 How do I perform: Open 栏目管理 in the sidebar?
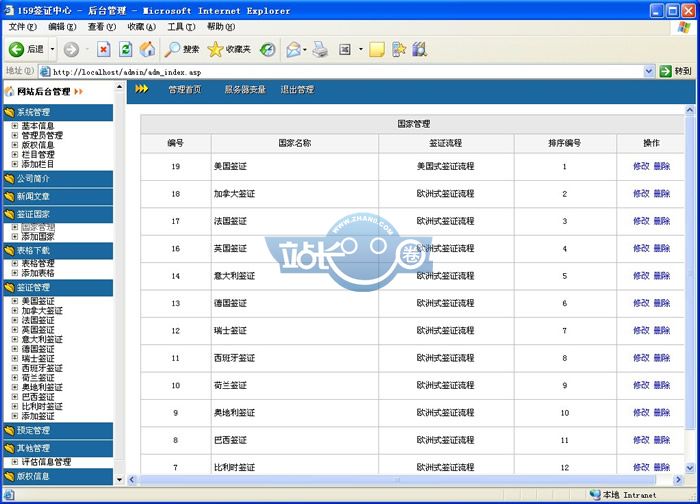point(38,154)
